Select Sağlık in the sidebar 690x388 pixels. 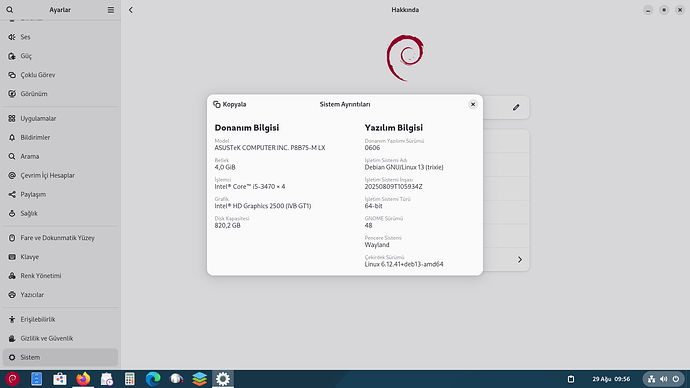60,213
